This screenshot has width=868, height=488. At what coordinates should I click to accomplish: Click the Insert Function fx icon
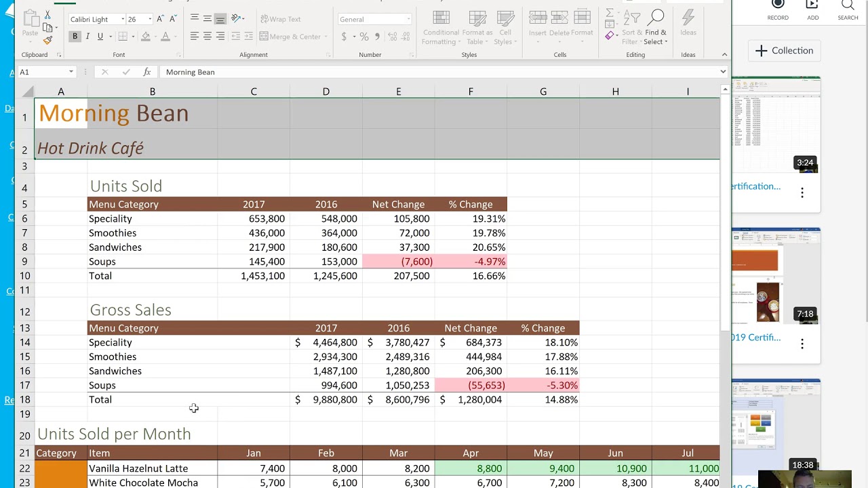pyautogui.click(x=146, y=72)
